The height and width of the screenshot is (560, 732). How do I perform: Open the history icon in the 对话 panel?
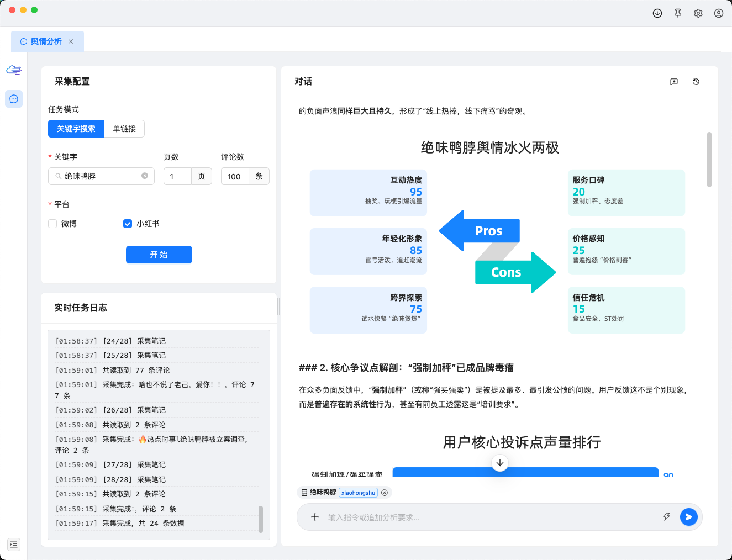click(x=696, y=81)
